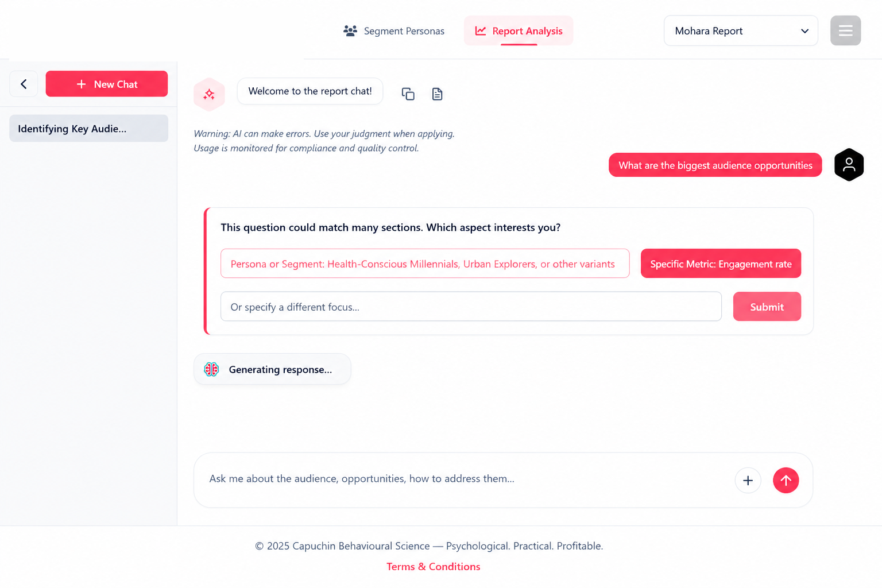Open the 'Identifying Key Audie...' chat
The image size is (882, 588).
[x=88, y=128]
